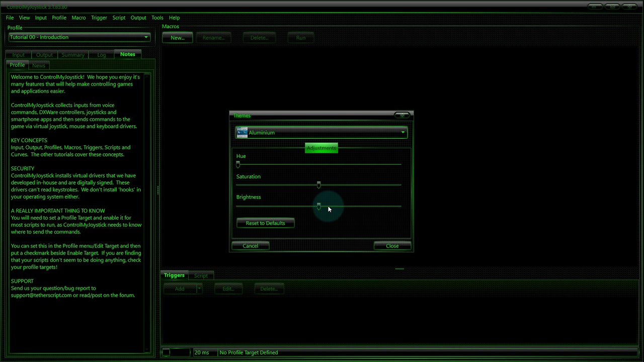This screenshot has width=644, height=362.
Task: Open the Help menu
Action: tap(174, 18)
